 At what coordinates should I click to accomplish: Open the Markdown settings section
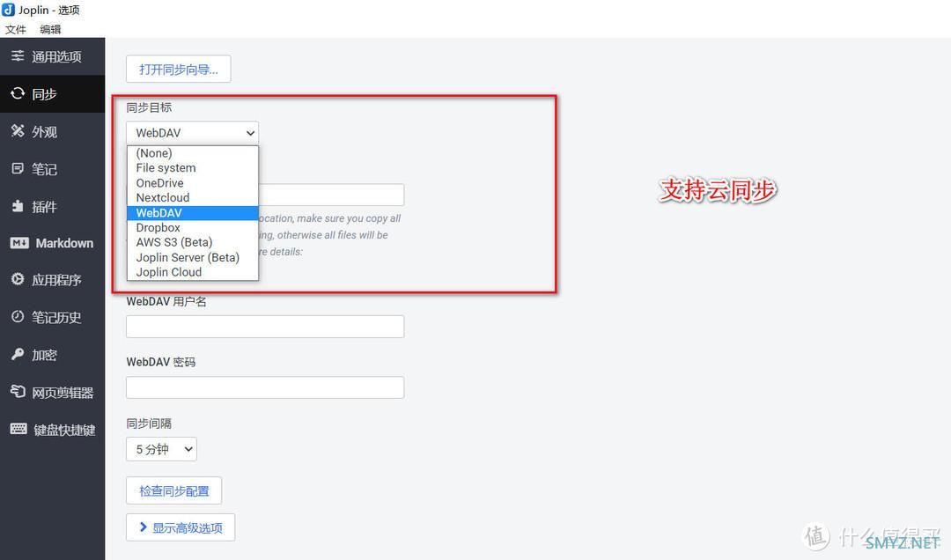tap(52, 243)
